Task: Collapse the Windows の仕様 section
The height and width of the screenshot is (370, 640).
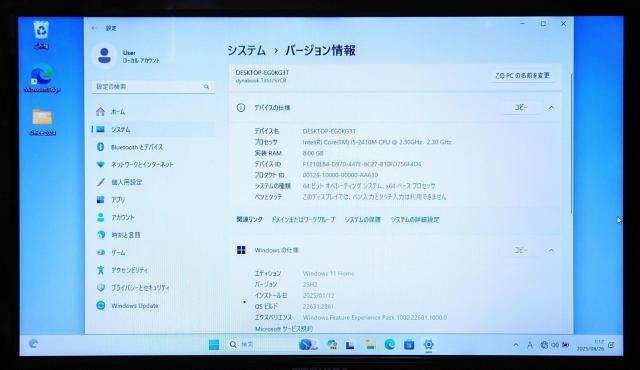Action: click(x=551, y=250)
